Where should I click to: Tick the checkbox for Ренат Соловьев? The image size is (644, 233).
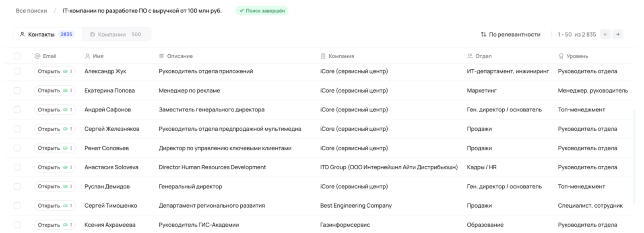(x=17, y=148)
